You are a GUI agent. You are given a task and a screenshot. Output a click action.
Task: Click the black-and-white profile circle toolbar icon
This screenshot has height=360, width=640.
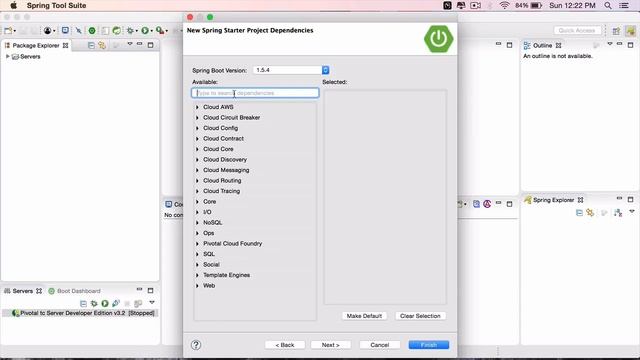pos(47,31)
